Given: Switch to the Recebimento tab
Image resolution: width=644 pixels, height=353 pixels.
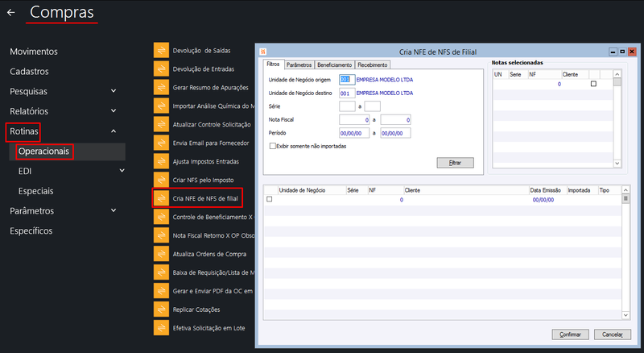Looking at the screenshot, I should pyautogui.click(x=373, y=64).
